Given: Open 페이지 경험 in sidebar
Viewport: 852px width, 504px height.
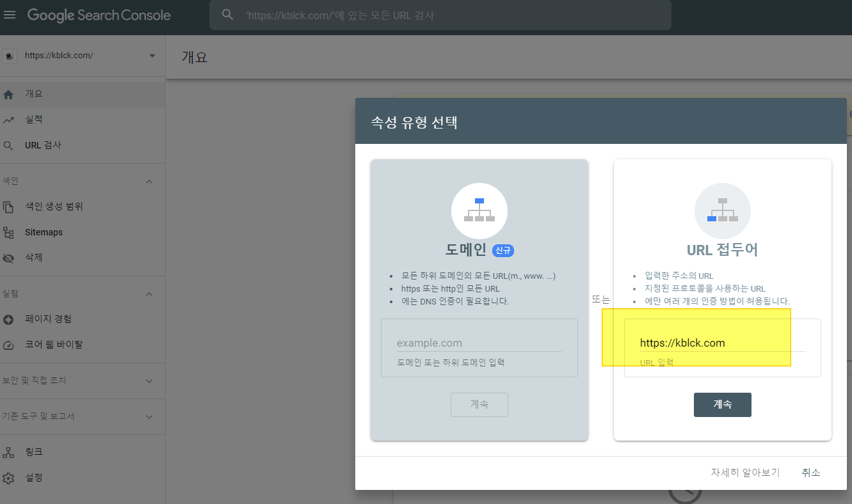Looking at the screenshot, I should tap(83, 319).
